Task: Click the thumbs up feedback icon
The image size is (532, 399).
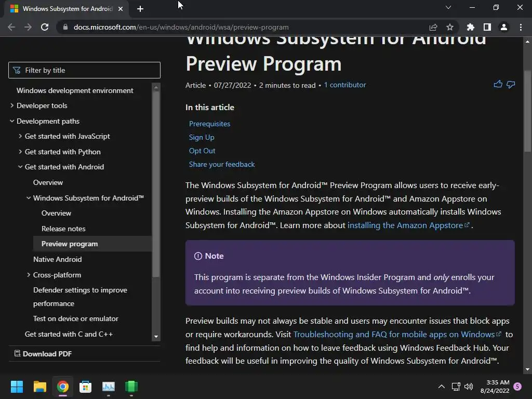Action: click(x=498, y=84)
